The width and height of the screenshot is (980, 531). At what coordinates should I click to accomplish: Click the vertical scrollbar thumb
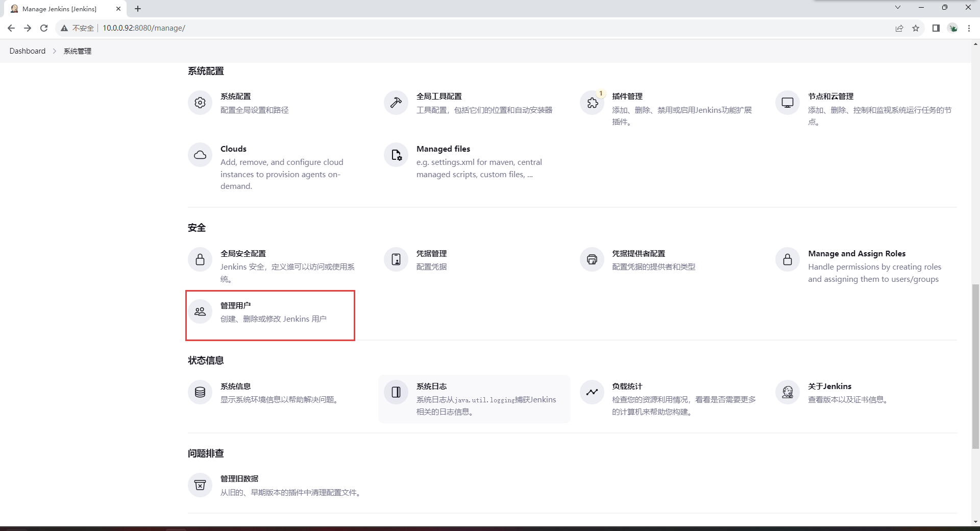[975, 366]
